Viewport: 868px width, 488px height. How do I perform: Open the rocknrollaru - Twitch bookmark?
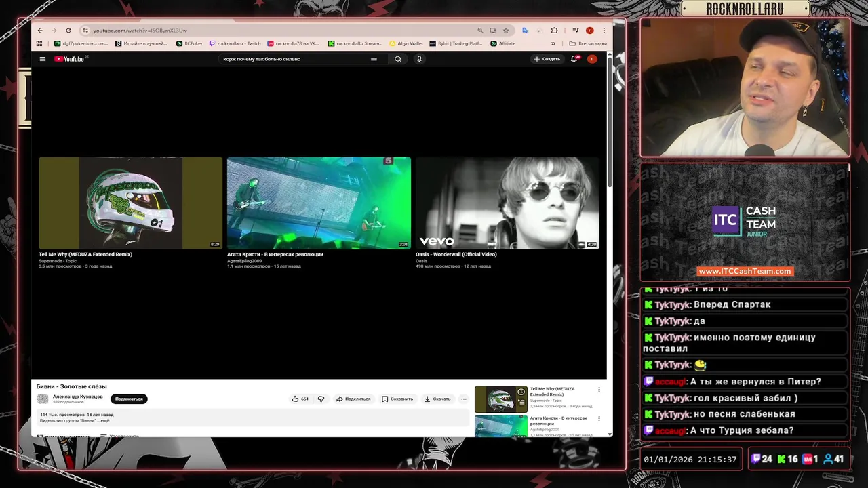pyautogui.click(x=235, y=43)
